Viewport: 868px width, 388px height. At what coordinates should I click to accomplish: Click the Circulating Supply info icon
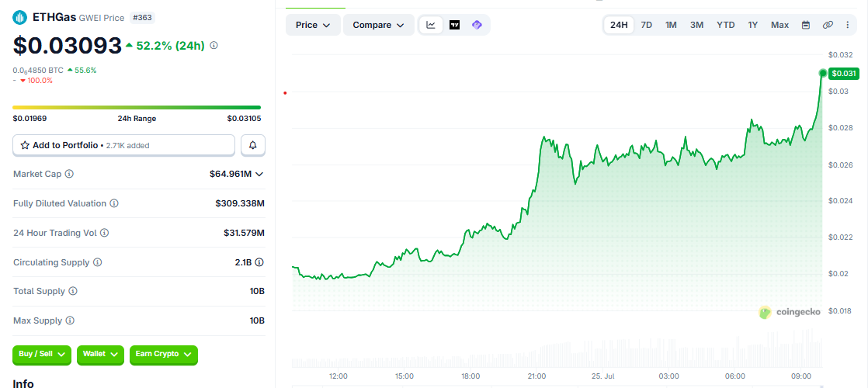tap(97, 262)
